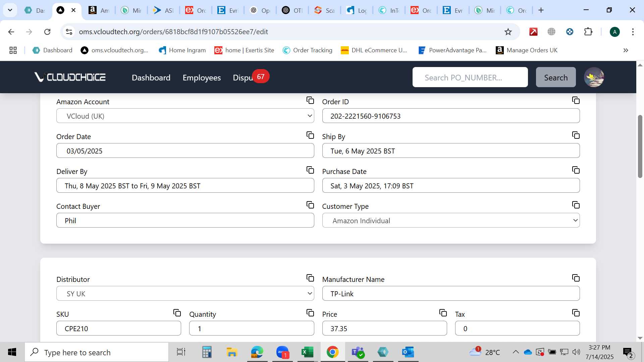Click the Search PO_NUMBER input field

[x=470, y=77]
